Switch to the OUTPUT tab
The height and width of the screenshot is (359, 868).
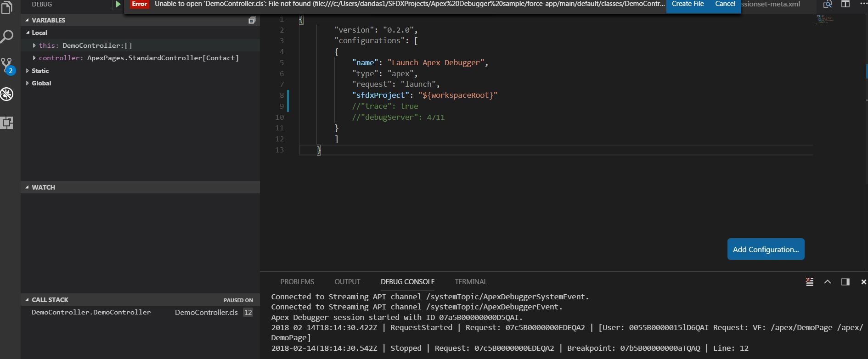click(347, 282)
